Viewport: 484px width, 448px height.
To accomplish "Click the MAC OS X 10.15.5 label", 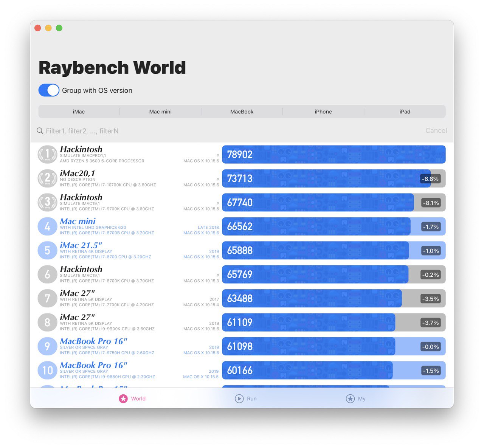I will coord(201,377).
